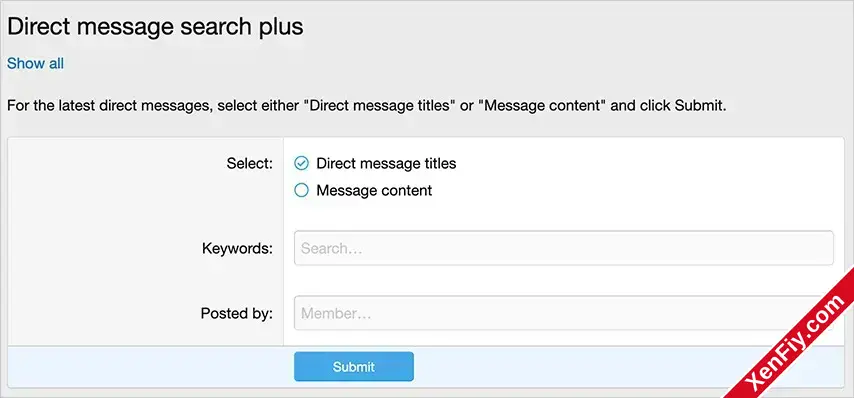Click the "Search…" placeholder text

(332, 249)
